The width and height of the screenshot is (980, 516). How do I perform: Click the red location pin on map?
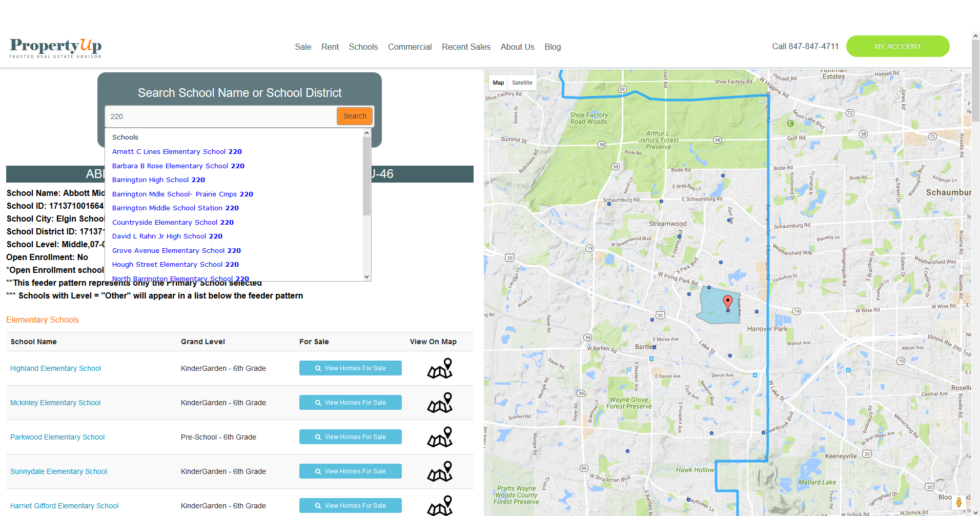727,302
